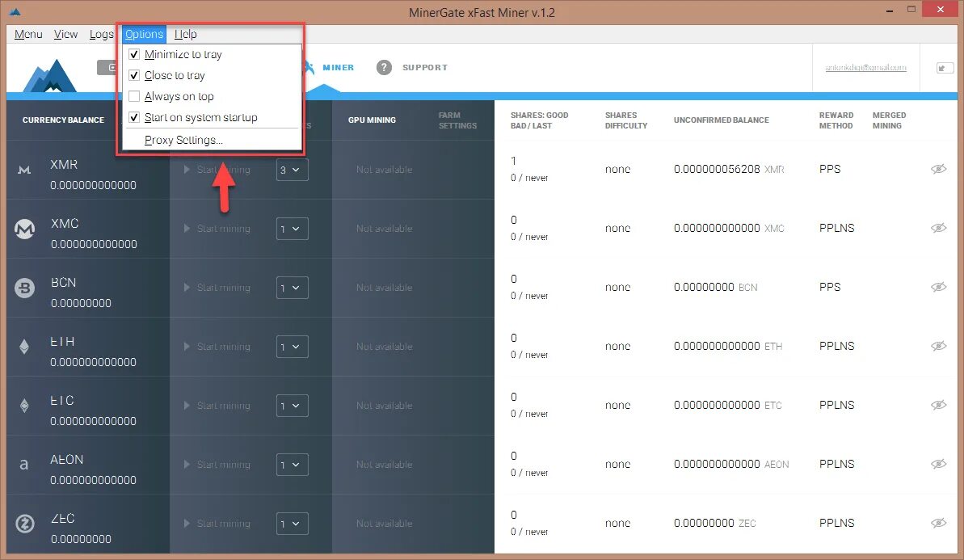Image resolution: width=964 pixels, height=560 pixels.
Task: Start mining BCN
Action: coord(217,288)
